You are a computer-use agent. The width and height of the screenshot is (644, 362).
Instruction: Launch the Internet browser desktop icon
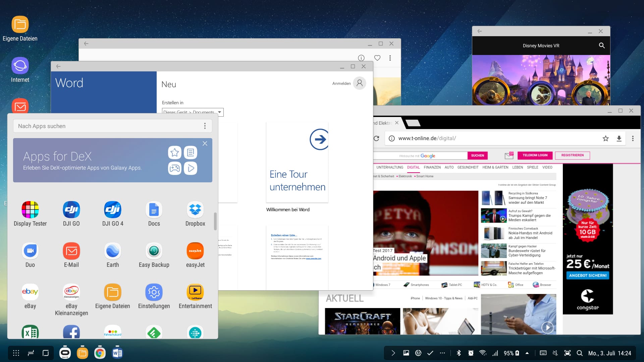pos(20,65)
